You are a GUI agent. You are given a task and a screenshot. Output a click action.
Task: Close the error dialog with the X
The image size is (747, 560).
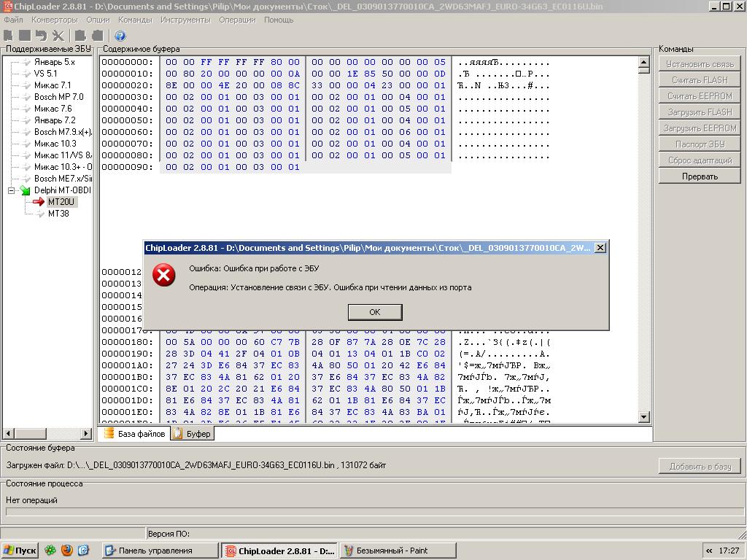600,248
